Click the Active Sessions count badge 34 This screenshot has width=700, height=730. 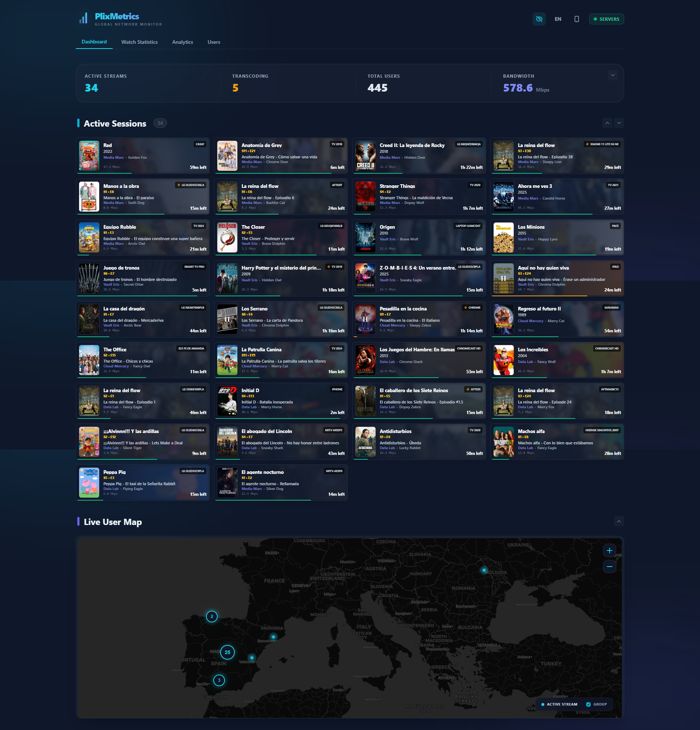[x=160, y=123]
